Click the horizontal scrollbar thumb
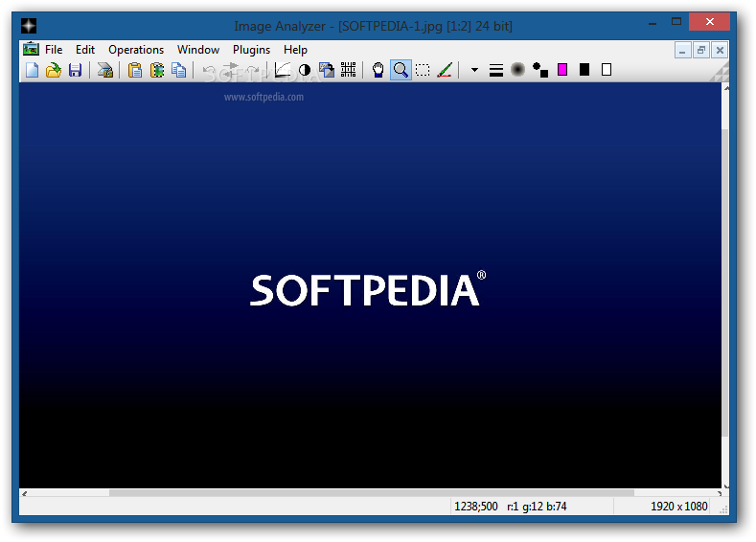Image resolution: width=756 pixels, height=542 pixels. [371, 493]
